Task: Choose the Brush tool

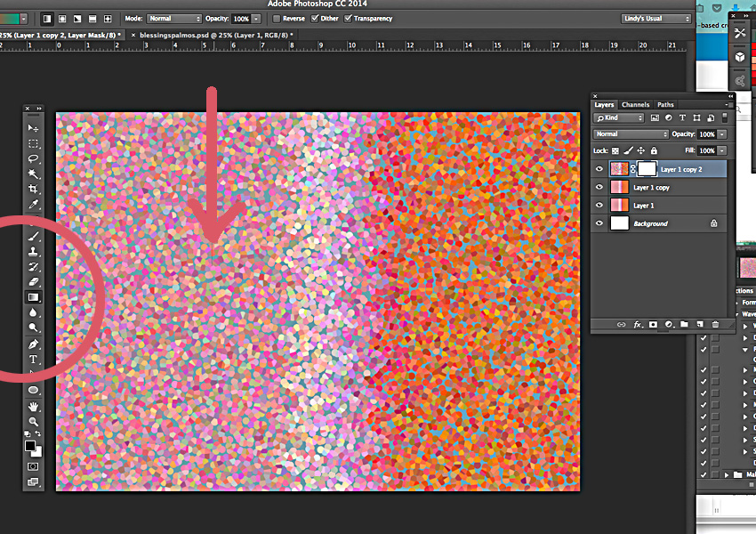Action: point(33,236)
